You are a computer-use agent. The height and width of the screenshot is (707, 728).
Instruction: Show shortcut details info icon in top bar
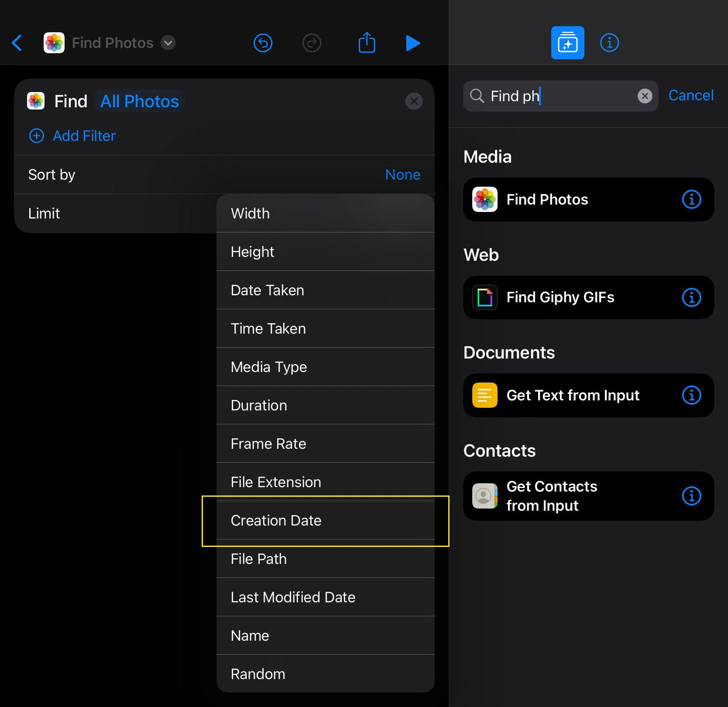(x=609, y=43)
